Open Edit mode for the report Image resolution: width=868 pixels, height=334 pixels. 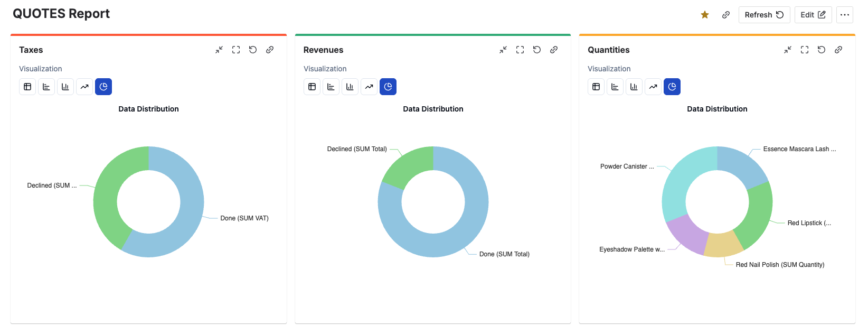point(813,15)
